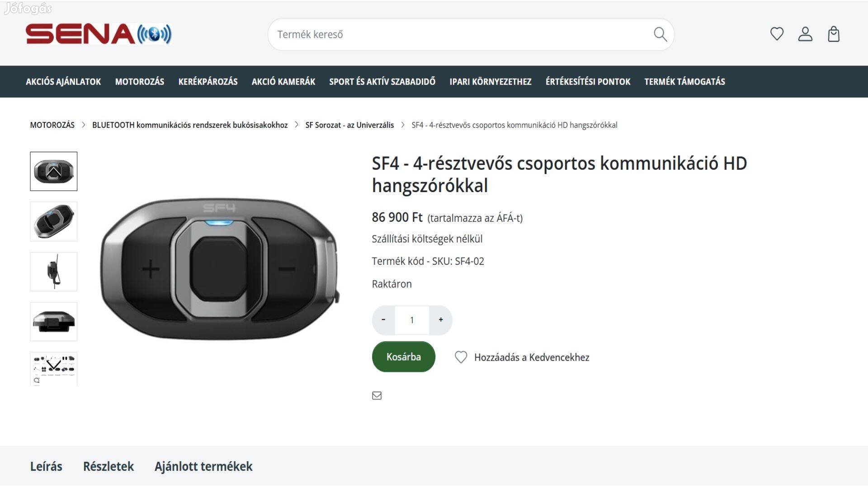The image size is (868, 488).
Task: Increase quantity with the plus button
Action: [441, 320]
